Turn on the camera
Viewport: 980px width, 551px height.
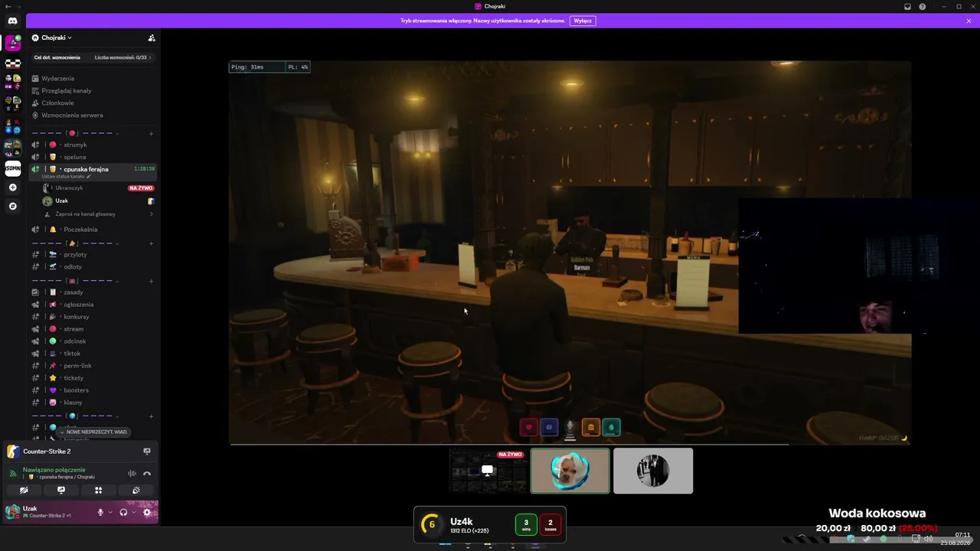click(x=24, y=490)
